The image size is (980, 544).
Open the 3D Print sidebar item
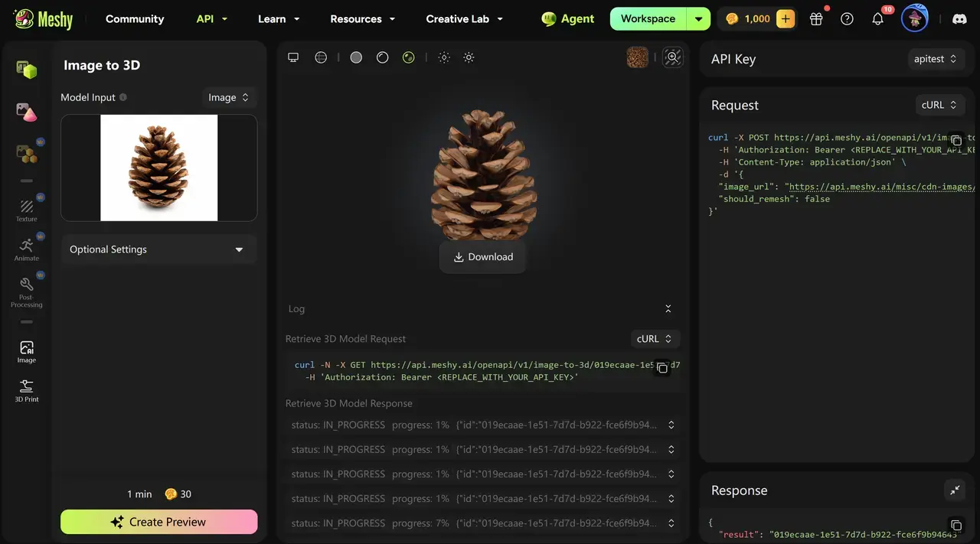(x=27, y=390)
